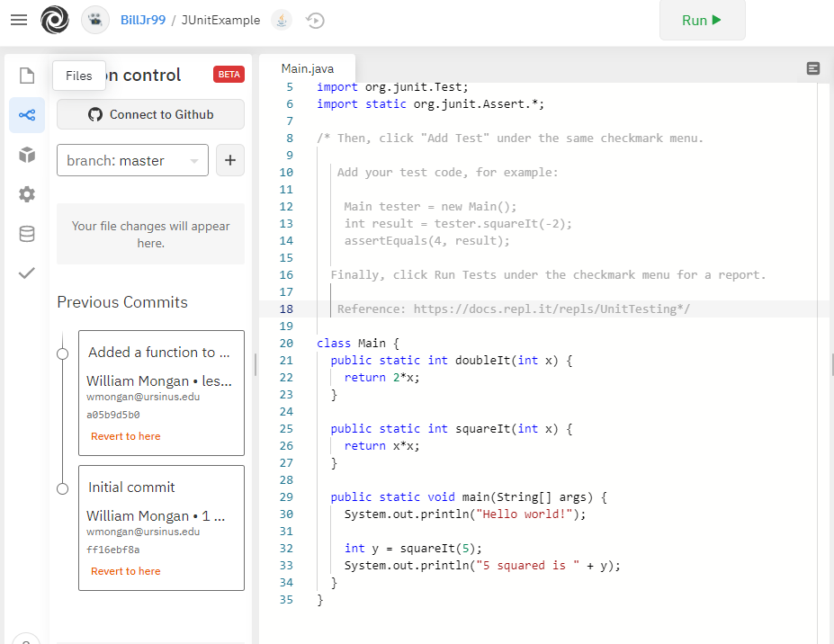Screen dimensions: 834x644
Task: Click the JUnitExample repl name
Action: (220, 20)
